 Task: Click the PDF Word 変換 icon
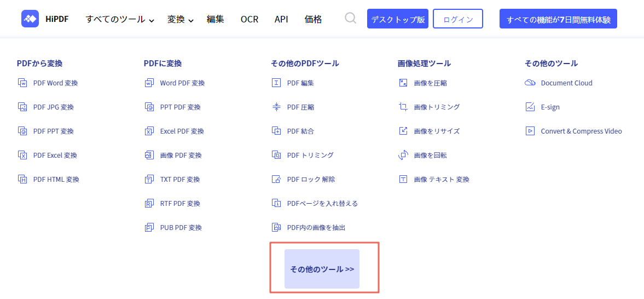22,83
